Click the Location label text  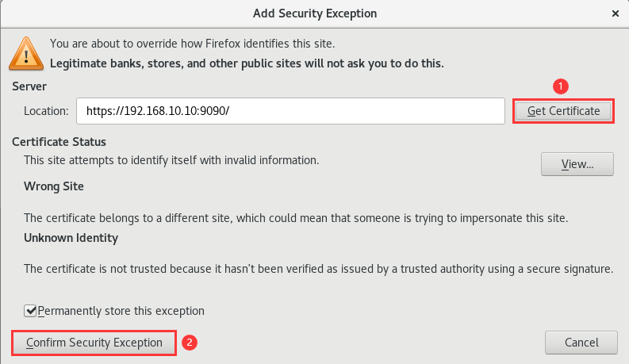coord(47,111)
